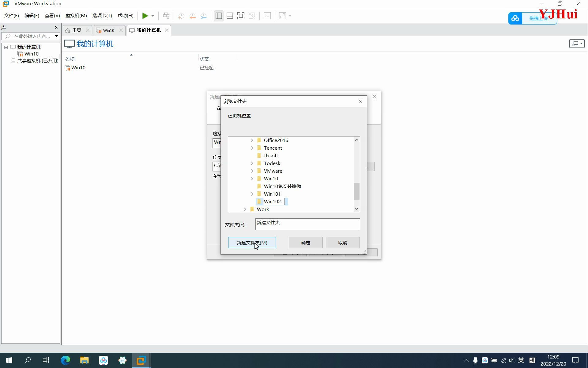Click the manage snapshots toolbar icon
The height and width of the screenshot is (368, 588).
tap(204, 16)
